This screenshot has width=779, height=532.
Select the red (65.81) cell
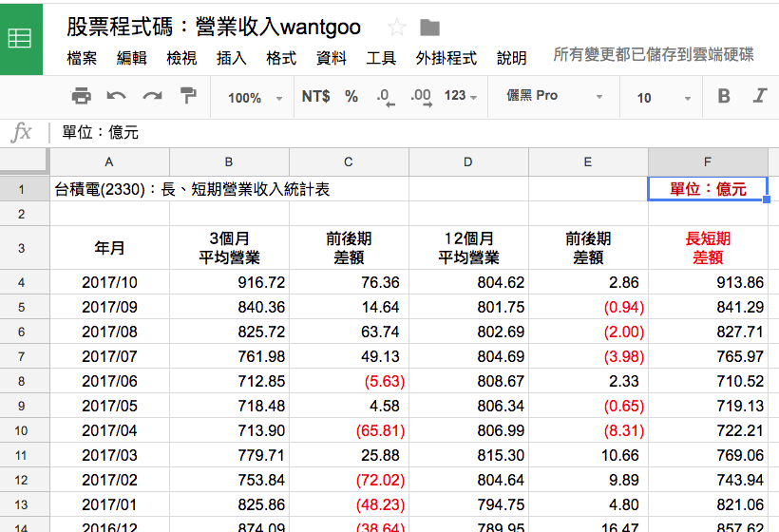point(349,430)
